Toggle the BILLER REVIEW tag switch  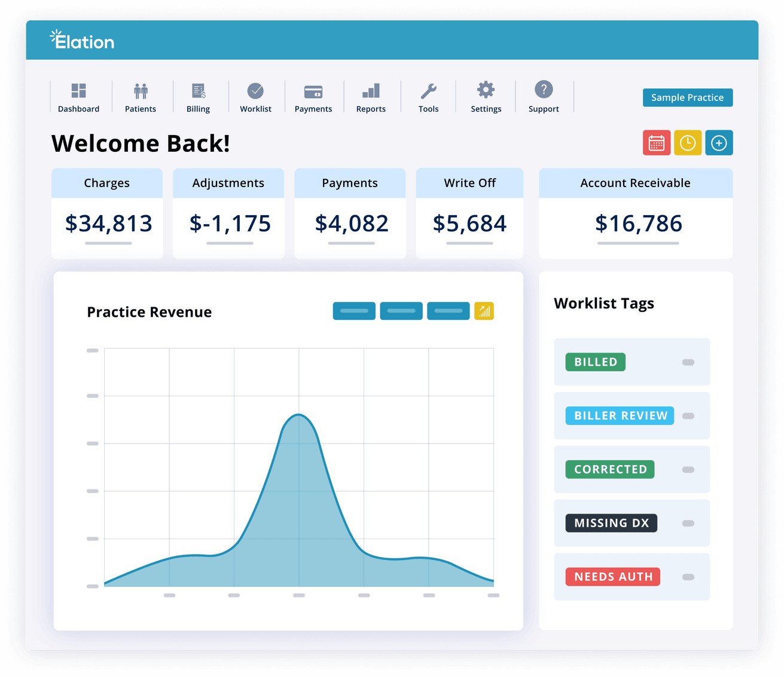coord(688,415)
